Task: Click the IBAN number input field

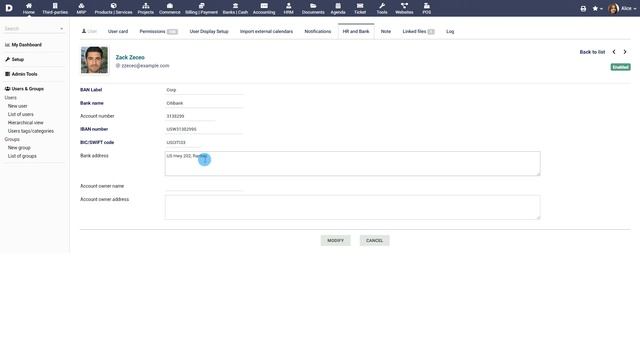Action: pyautogui.click(x=204, y=129)
